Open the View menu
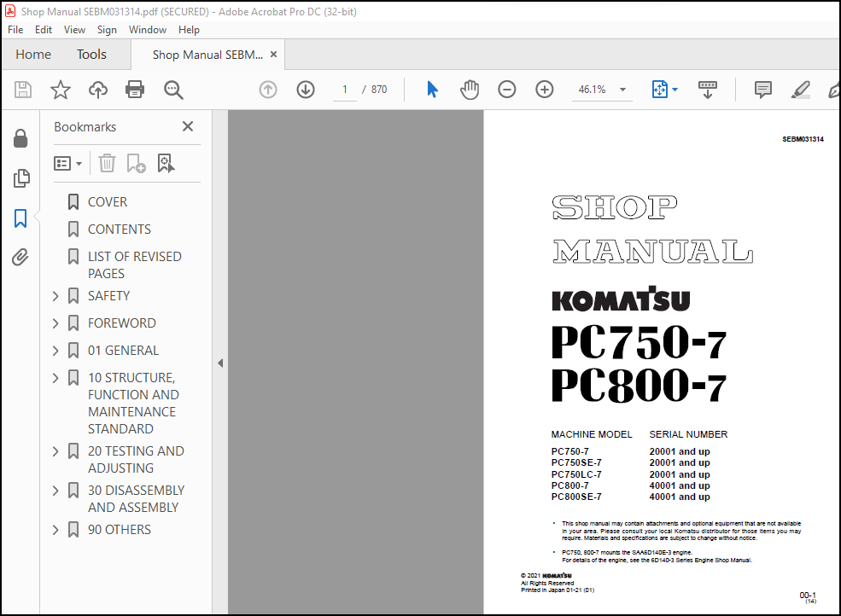The image size is (841, 616). point(74,30)
